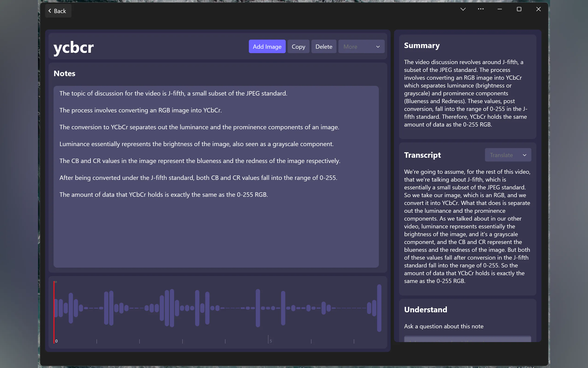588x368 pixels.
Task: Delete the ycbcr note
Action: point(324,47)
